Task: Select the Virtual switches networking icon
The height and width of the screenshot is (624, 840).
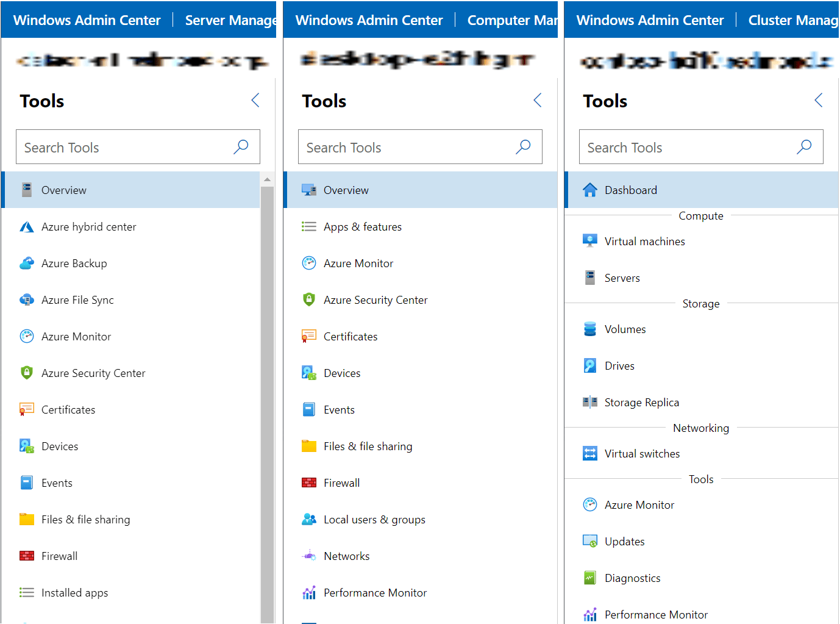Action: (589, 453)
